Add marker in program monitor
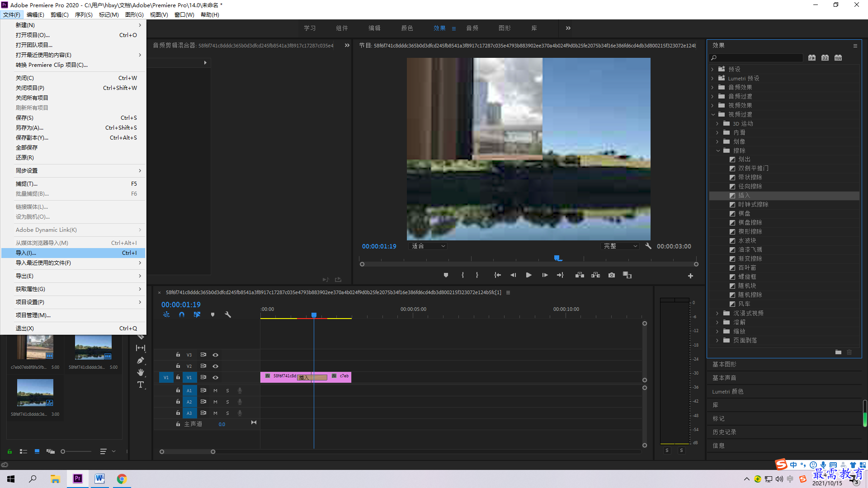Screen dimensions: 868x488 tap(446, 275)
